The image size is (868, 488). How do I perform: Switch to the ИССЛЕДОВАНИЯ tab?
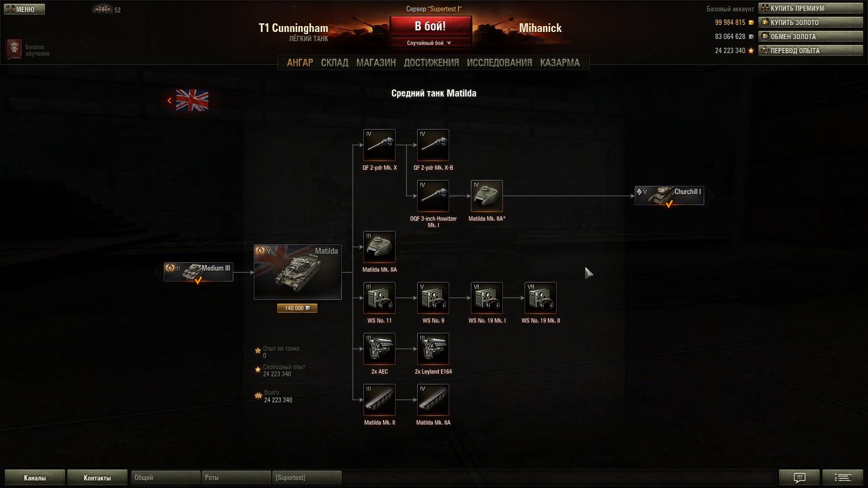click(499, 62)
